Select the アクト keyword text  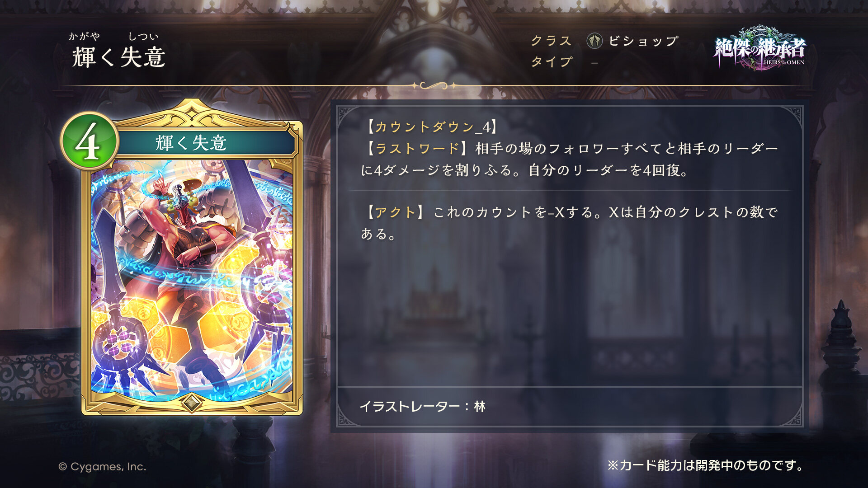pos(395,212)
